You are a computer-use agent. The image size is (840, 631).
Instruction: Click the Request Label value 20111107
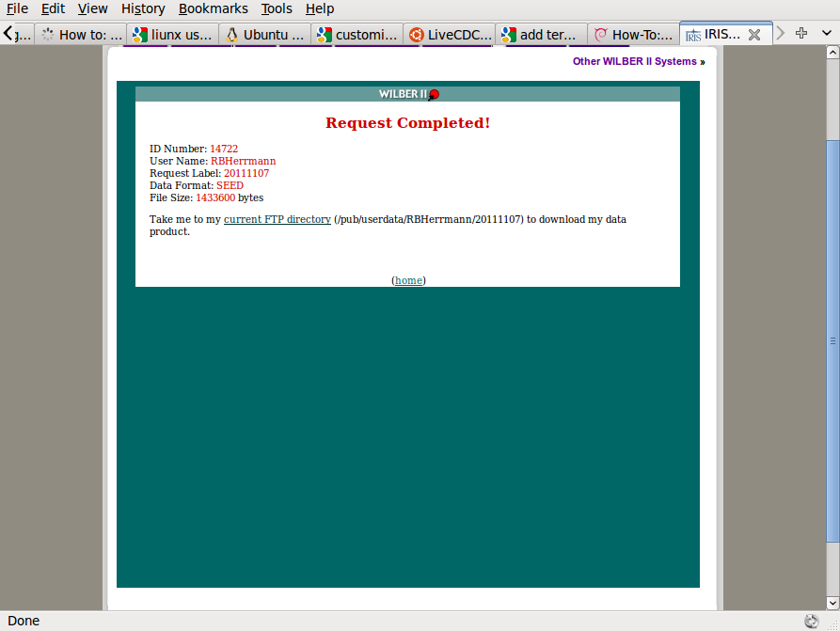click(x=246, y=174)
